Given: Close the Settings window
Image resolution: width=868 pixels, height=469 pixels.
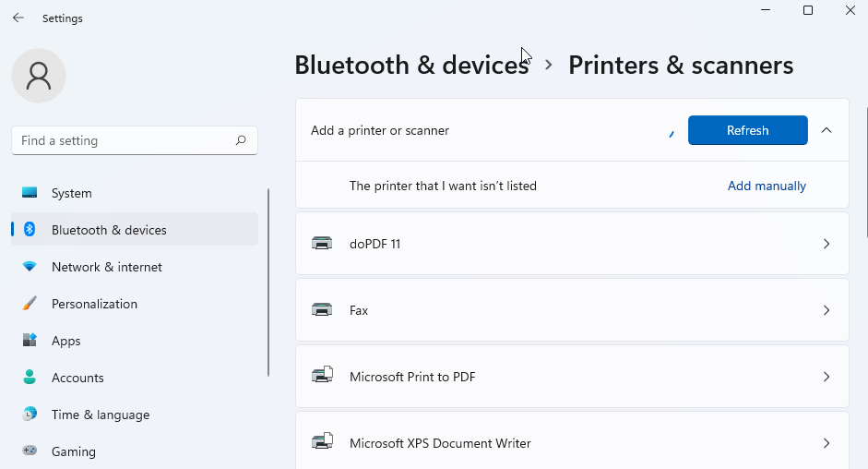Looking at the screenshot, I should (850, 10).
